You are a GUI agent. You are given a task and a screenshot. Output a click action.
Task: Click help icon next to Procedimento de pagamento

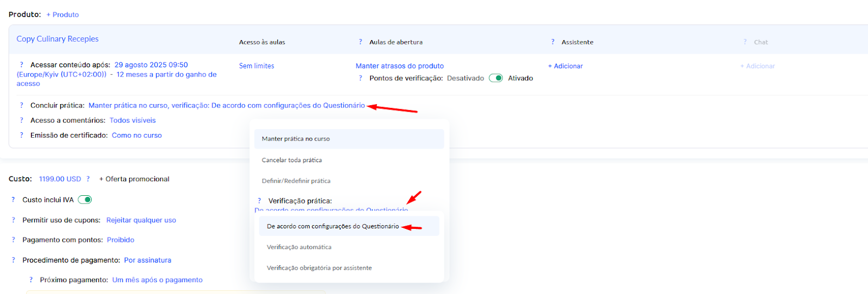point(14,260)
